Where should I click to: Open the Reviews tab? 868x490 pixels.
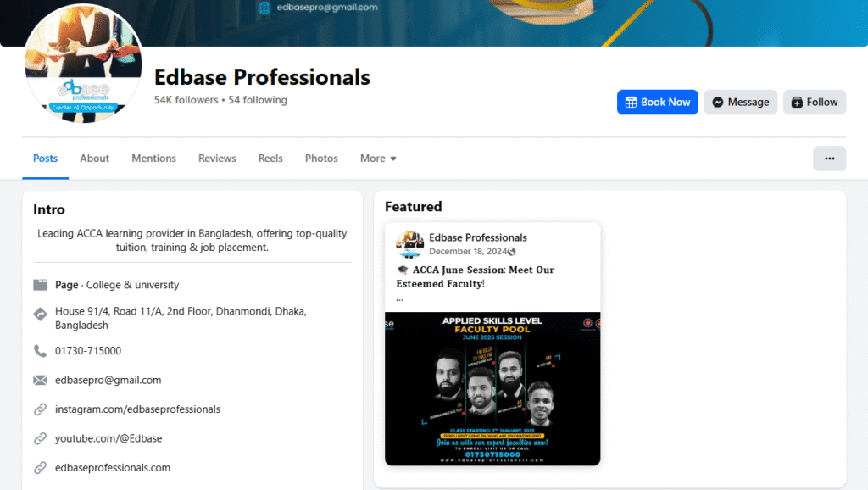217,159
